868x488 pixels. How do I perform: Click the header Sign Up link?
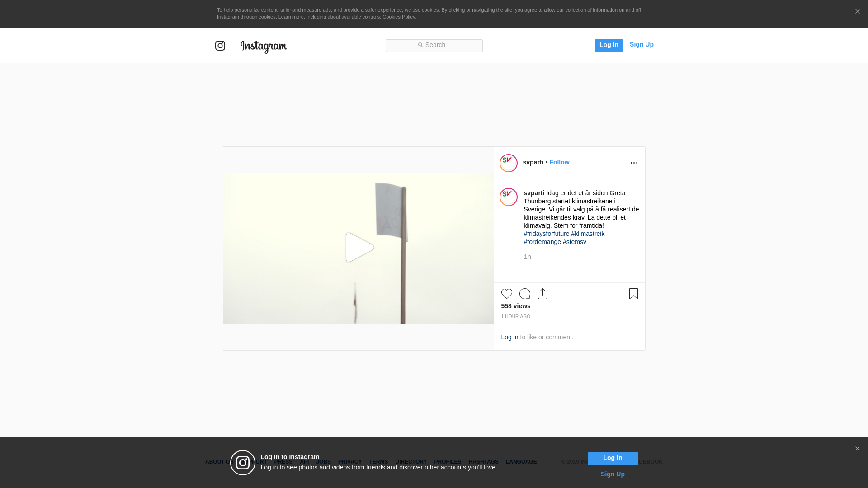tap(642, 44)
